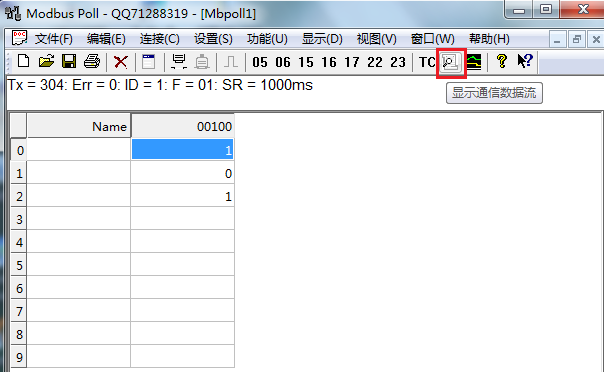Open the 编辑(E) menu

[x=106, y=39]
